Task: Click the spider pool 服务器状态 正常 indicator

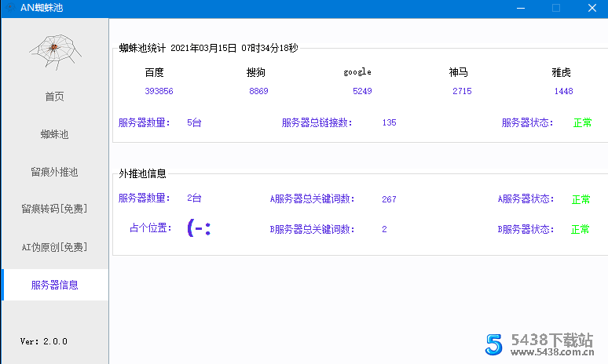Action: pyautogui.click(x=582, y=122)
